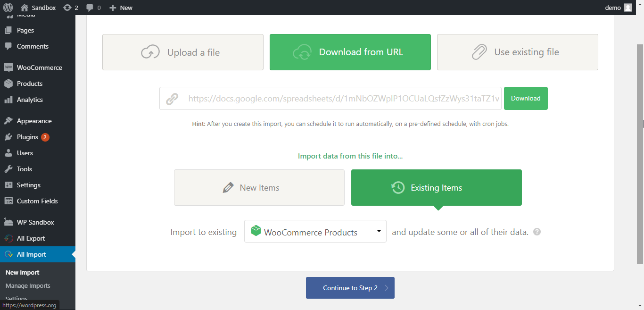Click the page vertical scrollbar
The width and height of the screenshot is (644, 310).
tap(640, 154)
